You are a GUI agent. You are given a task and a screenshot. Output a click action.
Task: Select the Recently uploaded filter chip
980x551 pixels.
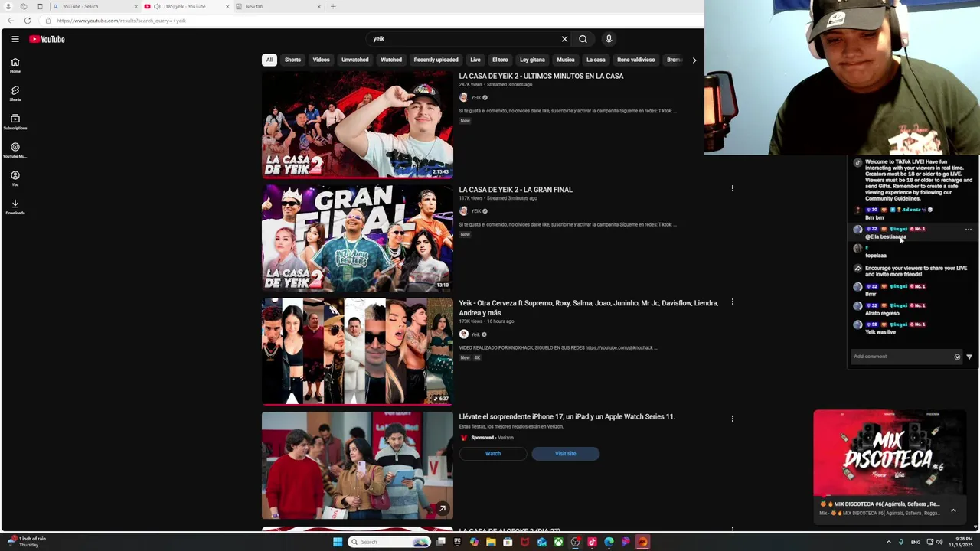coord(436,60)
